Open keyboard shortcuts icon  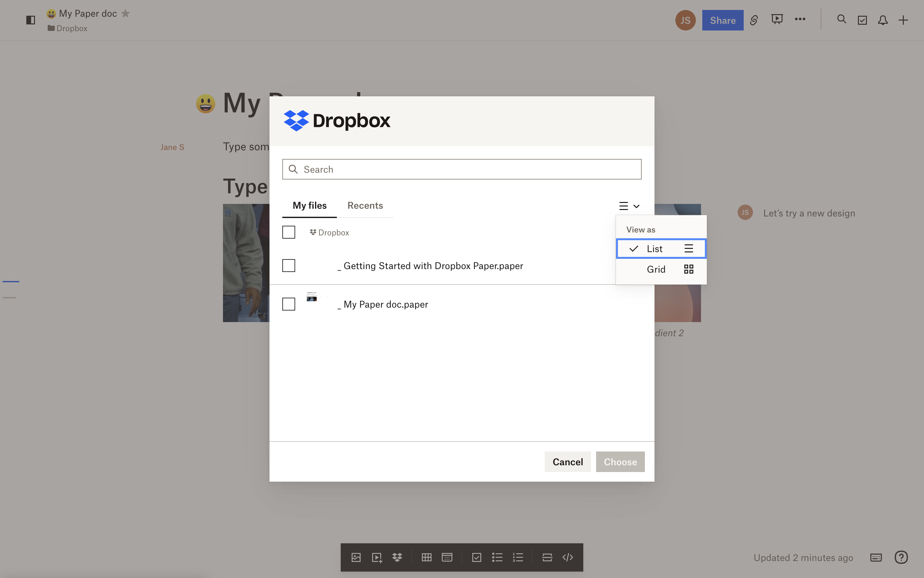[x=876, y=557]
